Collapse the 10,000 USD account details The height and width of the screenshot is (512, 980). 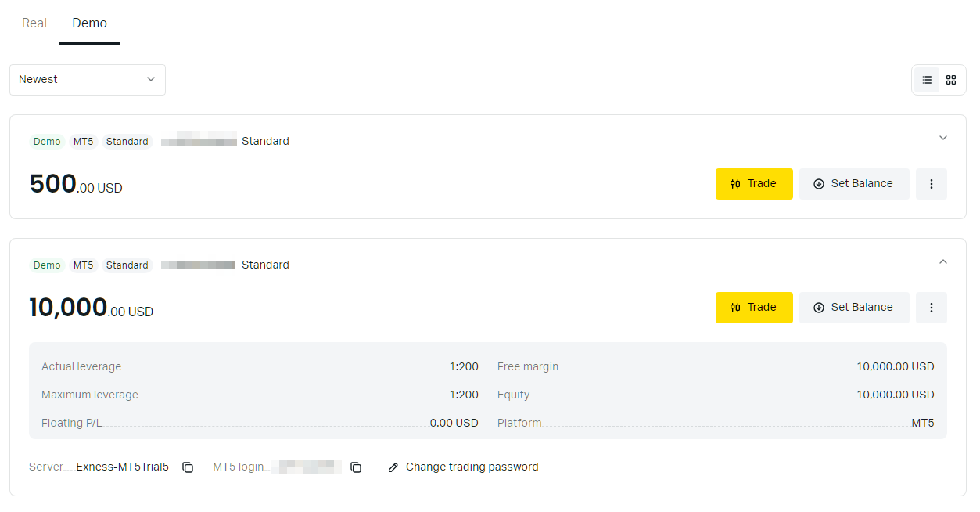pos(942,262)
